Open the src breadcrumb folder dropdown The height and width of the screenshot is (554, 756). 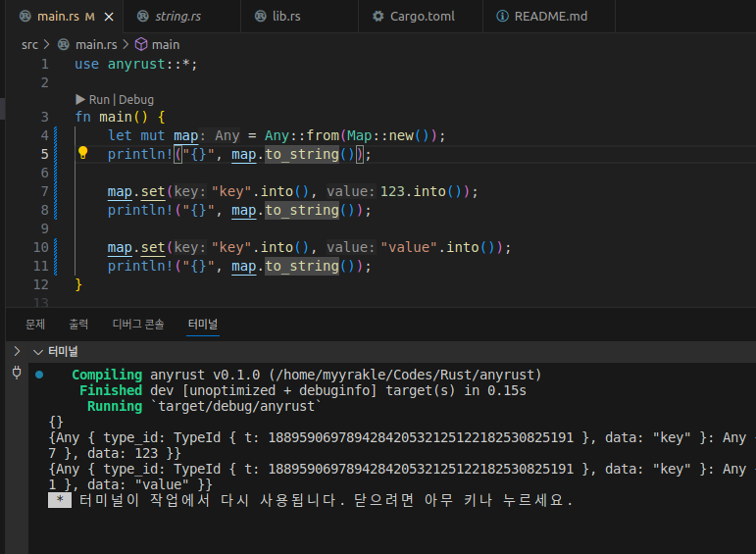point(29,44)
